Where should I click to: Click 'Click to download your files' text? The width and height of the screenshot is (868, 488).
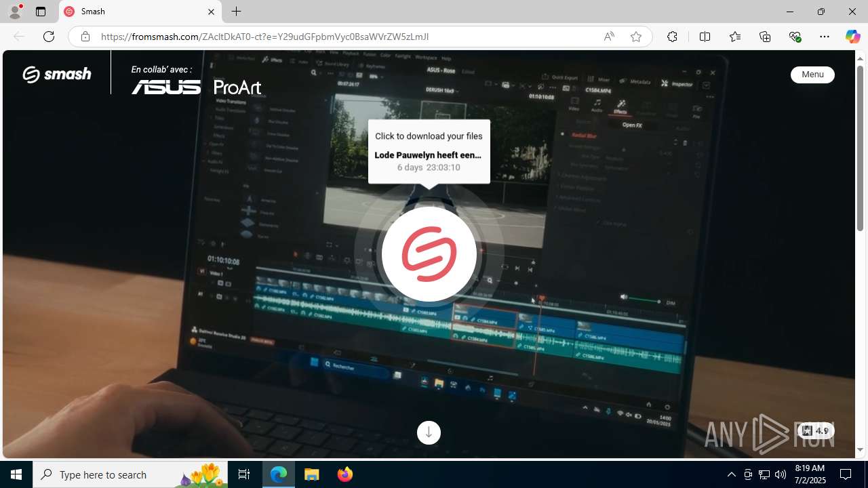coord(429,136)
